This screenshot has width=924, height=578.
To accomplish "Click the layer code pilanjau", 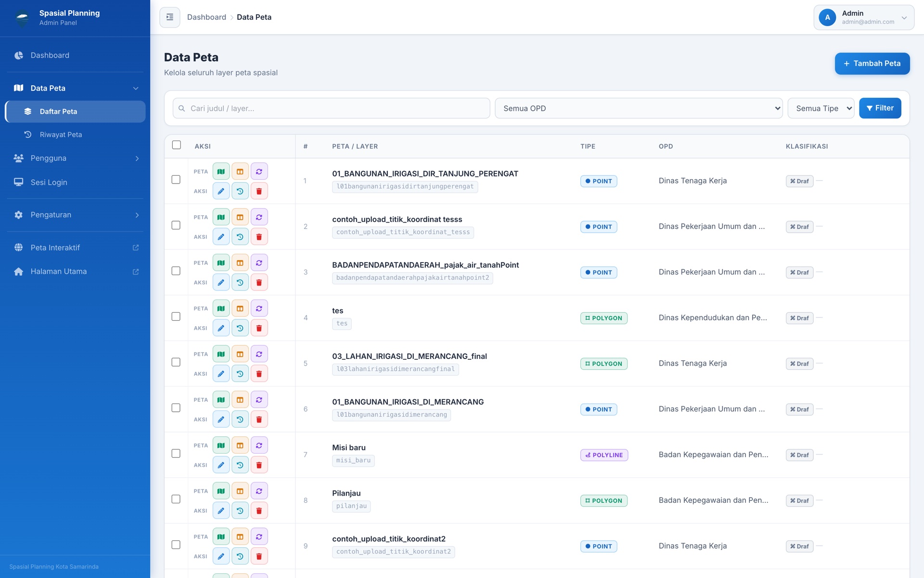I will [x=351, y=506].
